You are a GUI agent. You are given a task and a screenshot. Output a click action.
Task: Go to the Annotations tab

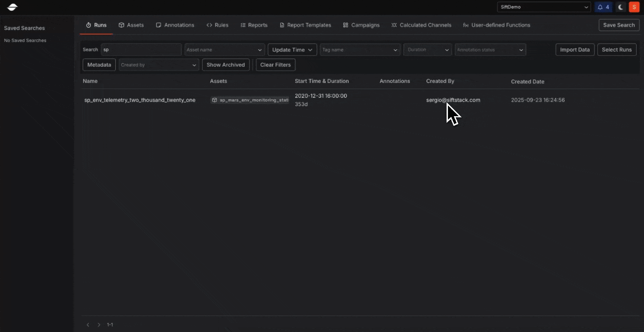pyautogui.click(x=175, y=25)
